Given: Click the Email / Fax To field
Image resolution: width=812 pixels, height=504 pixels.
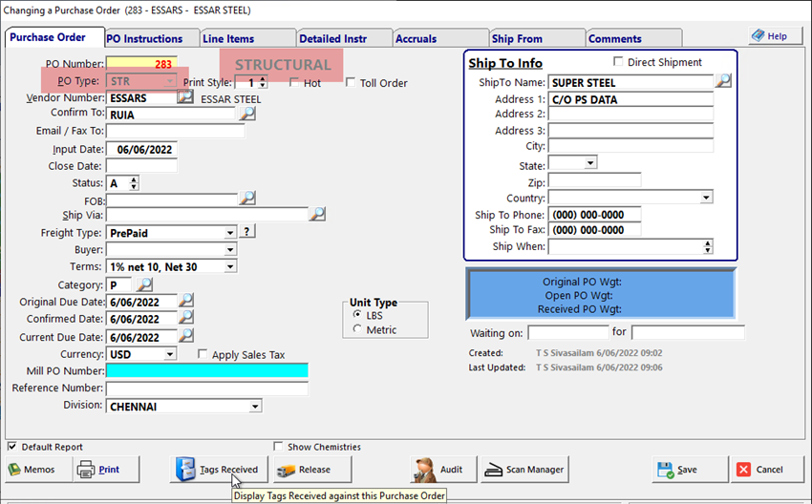Looking at the screenshot, I should pyautogui.click(x=176, y=131).
